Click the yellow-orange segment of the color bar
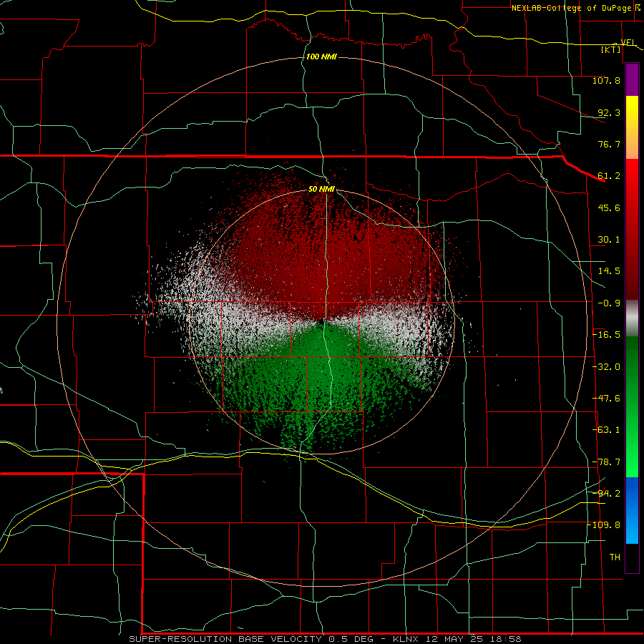 tap(632, 127)
